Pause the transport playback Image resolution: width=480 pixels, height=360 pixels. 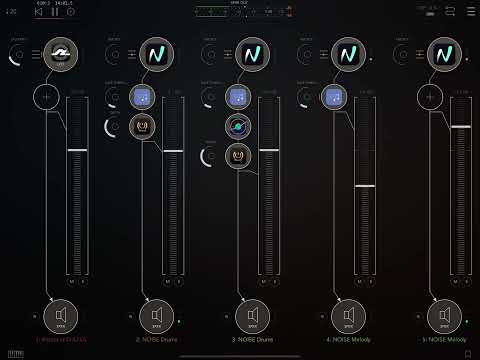(x=55, y=12)
